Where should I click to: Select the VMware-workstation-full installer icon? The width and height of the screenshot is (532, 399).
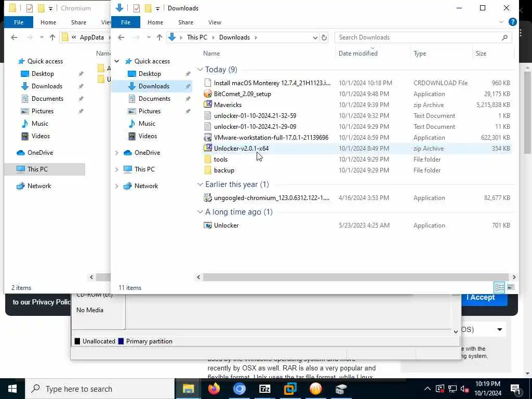208,137
